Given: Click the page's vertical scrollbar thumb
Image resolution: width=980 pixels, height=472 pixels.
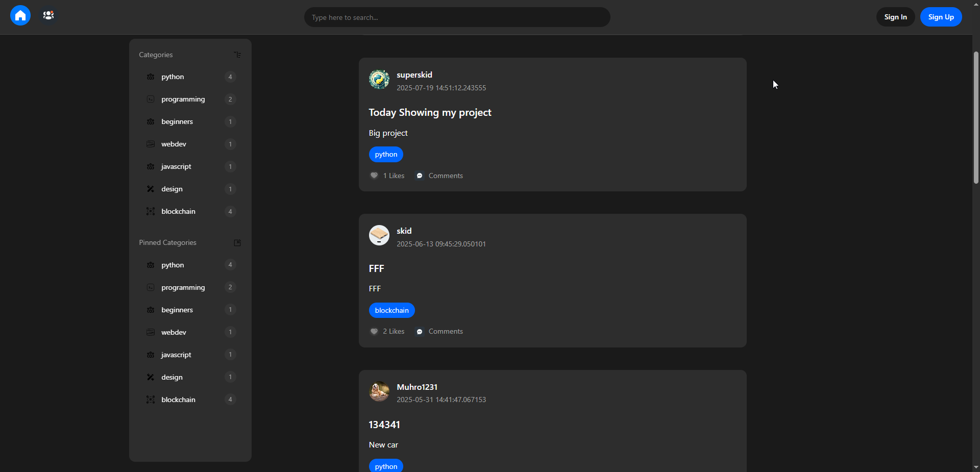Looking at the screenshot, I should [x=976, y=117].
